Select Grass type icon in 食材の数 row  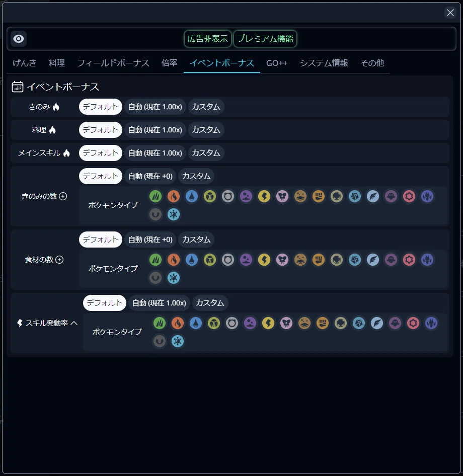pyautogui.click(x=156, y=260)
